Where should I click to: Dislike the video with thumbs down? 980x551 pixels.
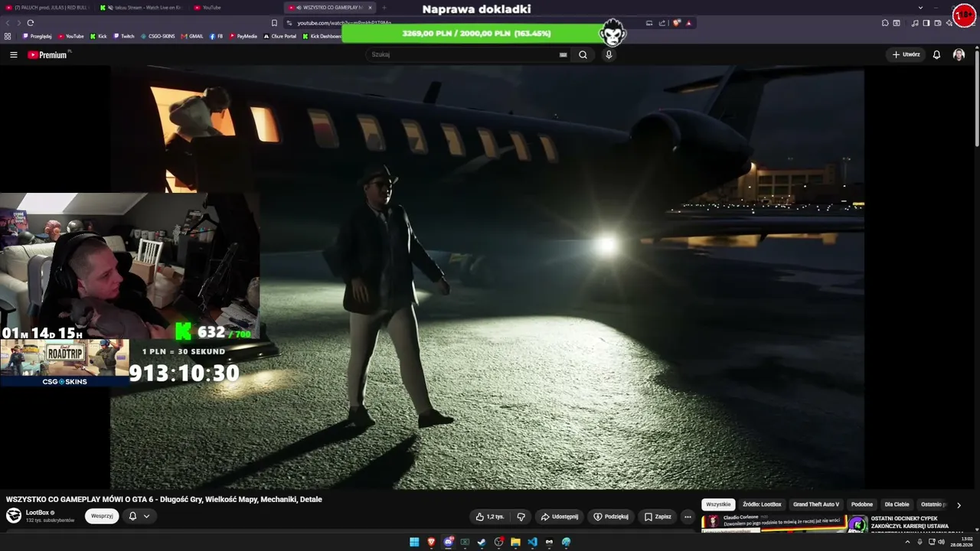point(521,517)
